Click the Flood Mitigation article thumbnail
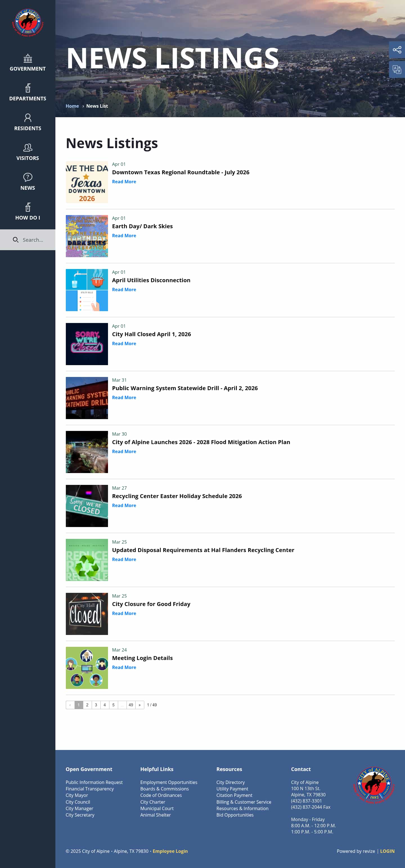Viewport: 405px width, 868px height. [x=87, y=452]
